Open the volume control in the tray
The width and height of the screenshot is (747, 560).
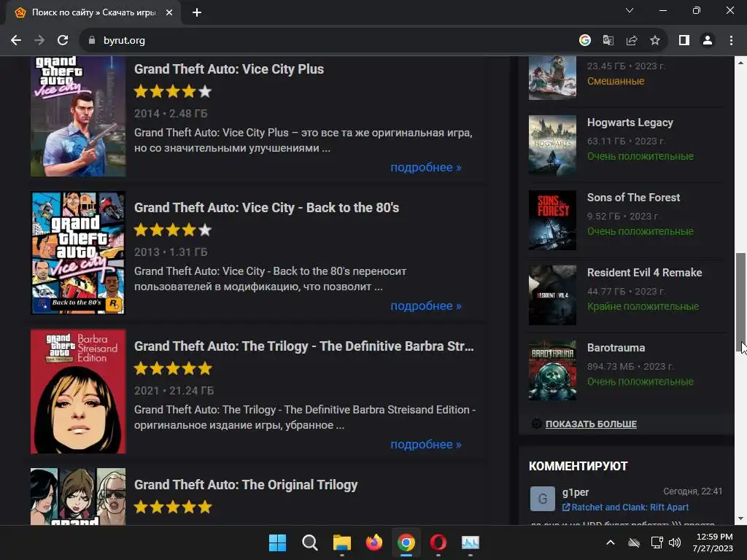pyautogui.click(x=675, y=542)
